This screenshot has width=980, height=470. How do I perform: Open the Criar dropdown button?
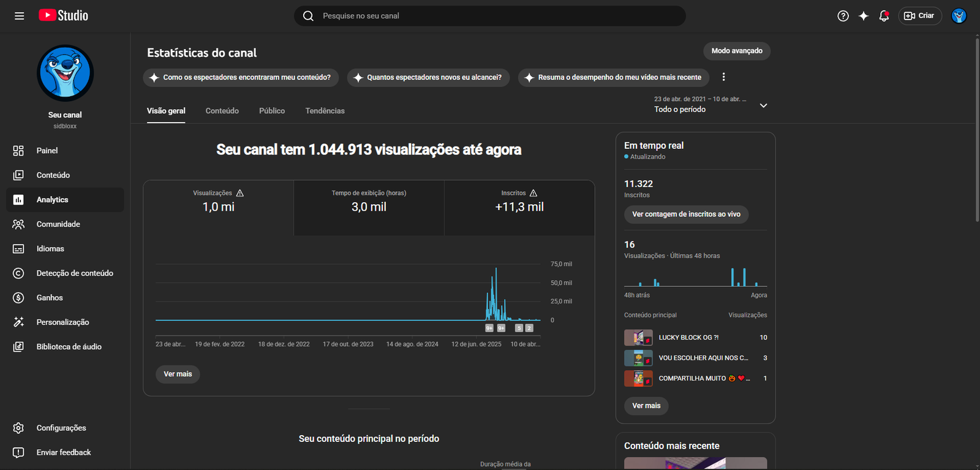click(x=919, y=16)
